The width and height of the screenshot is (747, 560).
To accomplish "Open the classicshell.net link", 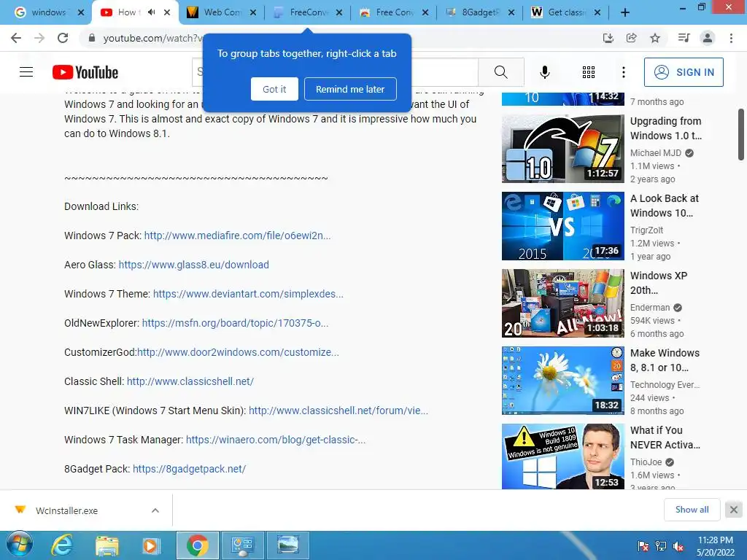I will click(190, 381).
